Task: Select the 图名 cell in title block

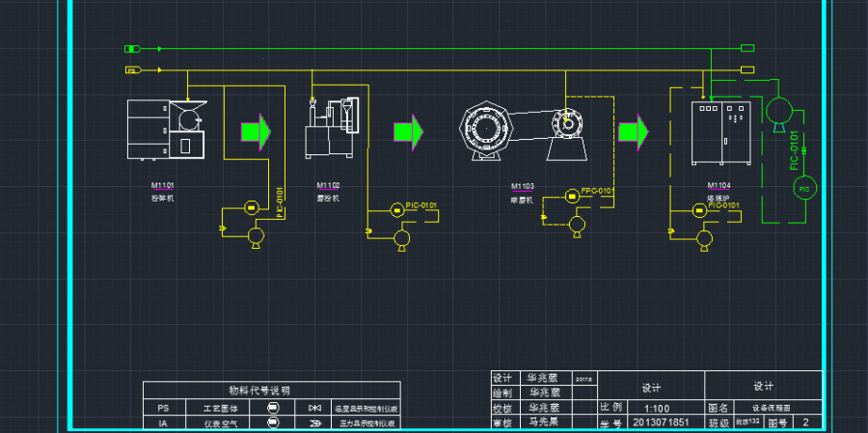Action: [x=720, y=408]
